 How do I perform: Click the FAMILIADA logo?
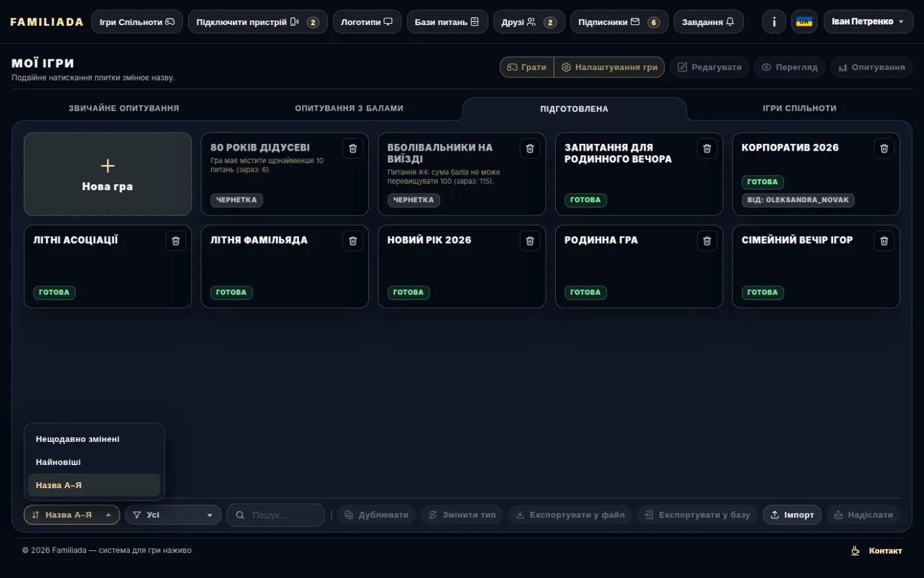coord(47,22)
